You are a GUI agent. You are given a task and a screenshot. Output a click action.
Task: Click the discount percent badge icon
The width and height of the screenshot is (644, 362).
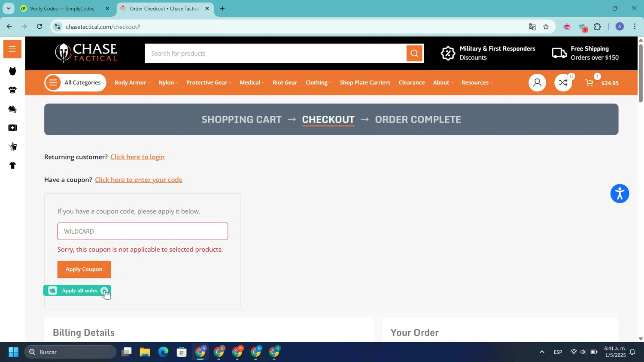(x=448, y=53)
